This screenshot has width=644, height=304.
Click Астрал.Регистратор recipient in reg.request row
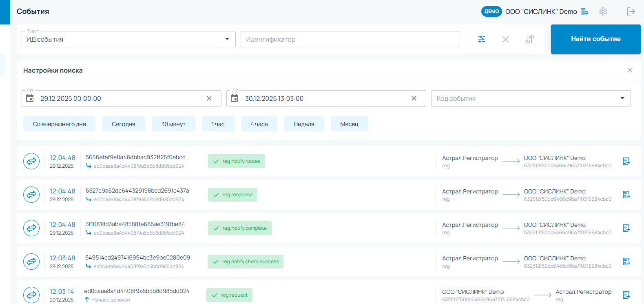(x=583, y=292)
